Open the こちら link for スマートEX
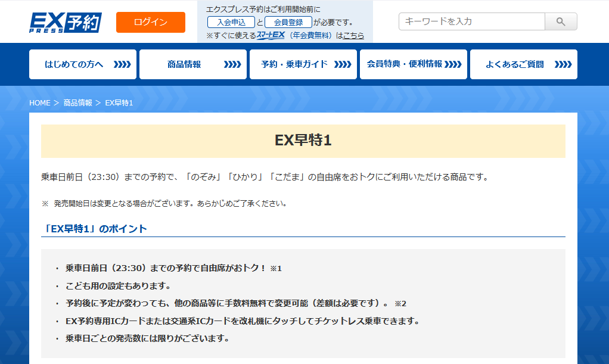Screen dimensions: 609x364 click(353, 36)
